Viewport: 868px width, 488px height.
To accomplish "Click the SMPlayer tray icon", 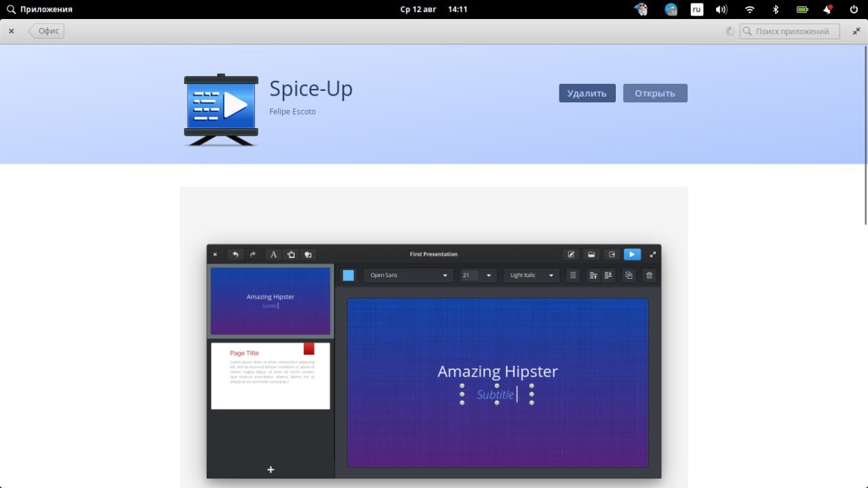I will (x=640, y=10).
